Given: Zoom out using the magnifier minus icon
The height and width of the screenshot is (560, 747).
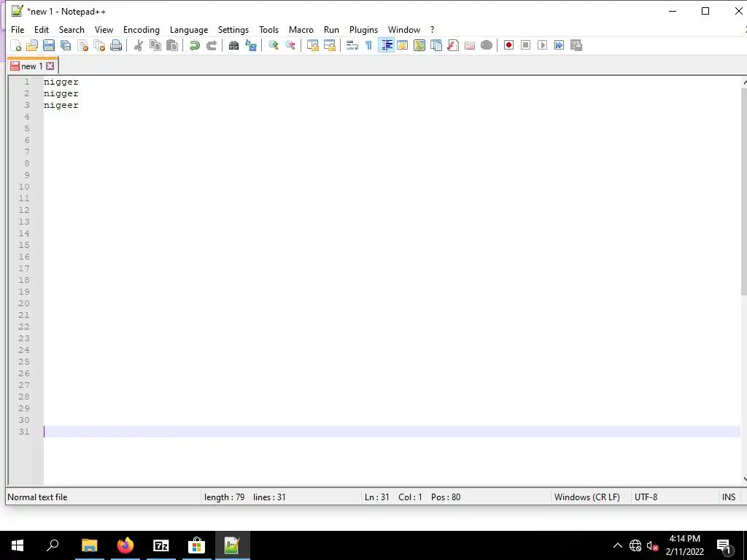Looking at the screenshot, I should (290, 45).
